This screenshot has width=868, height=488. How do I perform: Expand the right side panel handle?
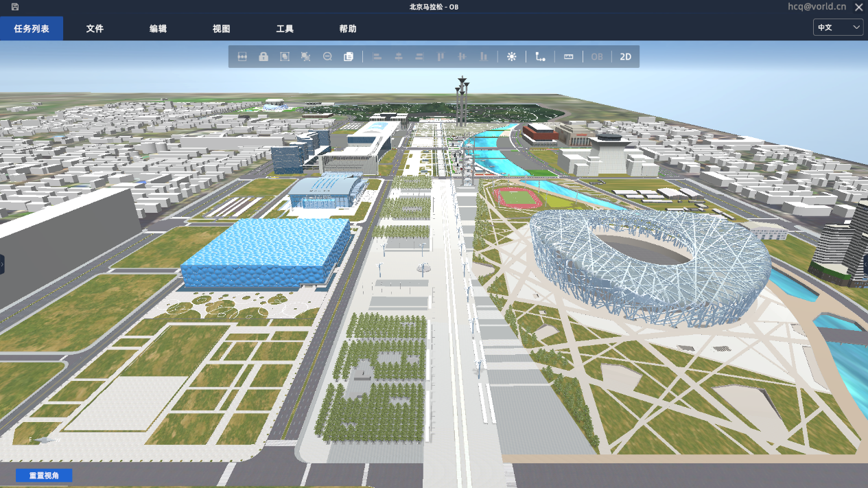[x=865, y=264]
